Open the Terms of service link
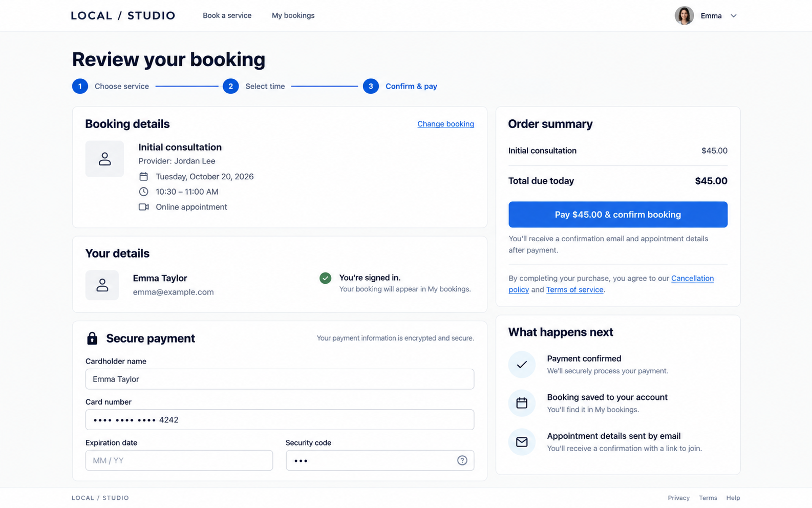Viewport: 812px width, 508px height. coord(574,290)
